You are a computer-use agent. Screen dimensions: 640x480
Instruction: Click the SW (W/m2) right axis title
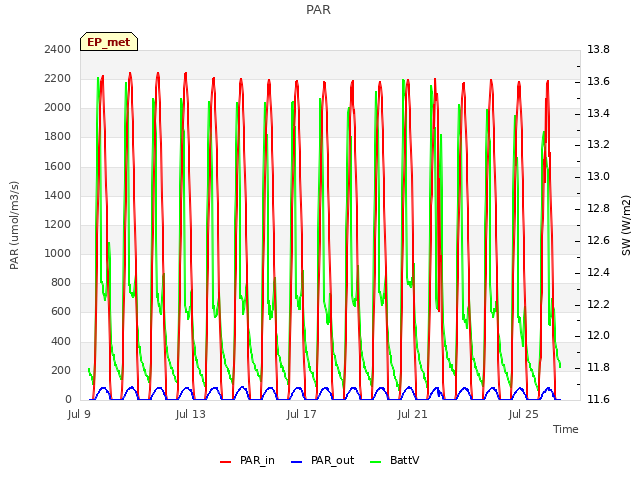[626, 225]
